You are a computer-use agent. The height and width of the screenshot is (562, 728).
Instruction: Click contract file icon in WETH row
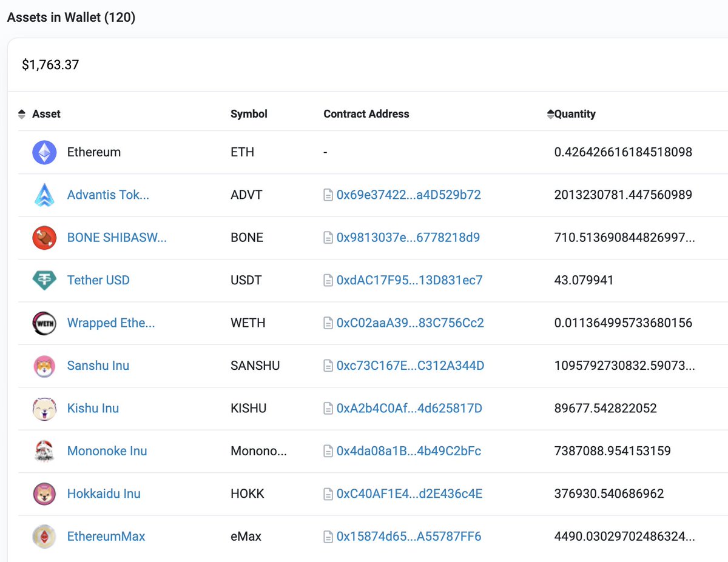click(328, 323)
